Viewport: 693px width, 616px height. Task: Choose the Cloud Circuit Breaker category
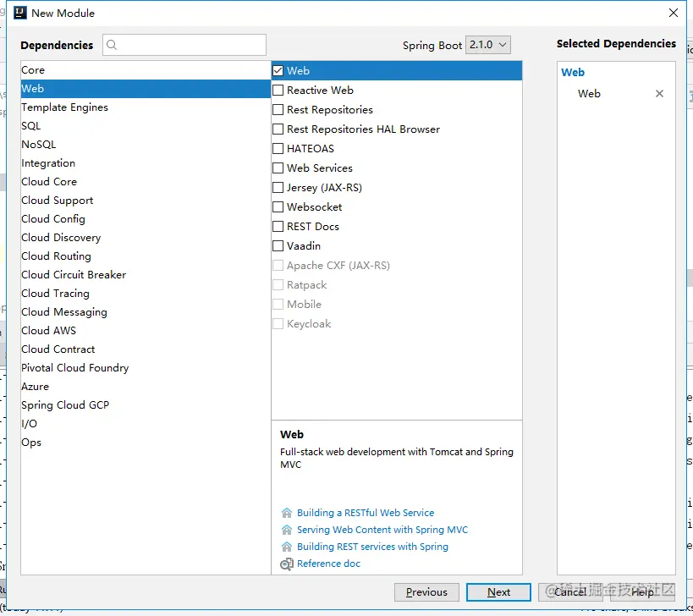146,275
